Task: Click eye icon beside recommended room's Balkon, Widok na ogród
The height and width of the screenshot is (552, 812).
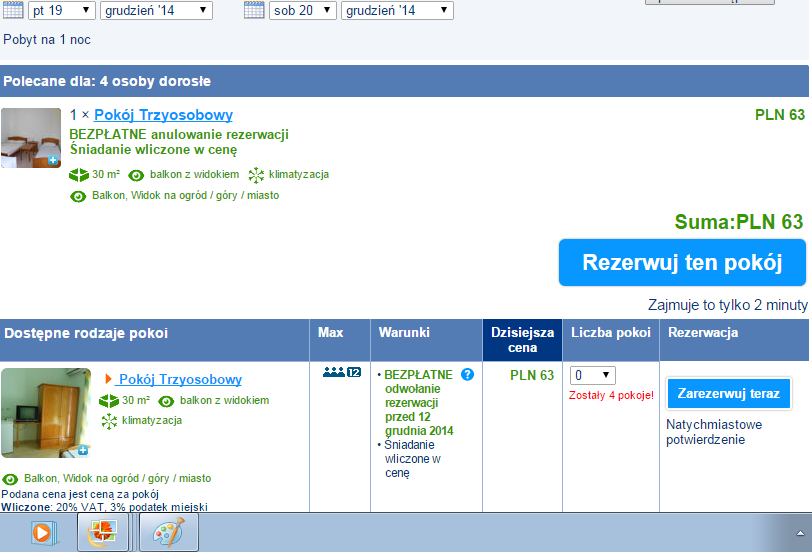Action: pyautogui.click(x=78, y=196)
